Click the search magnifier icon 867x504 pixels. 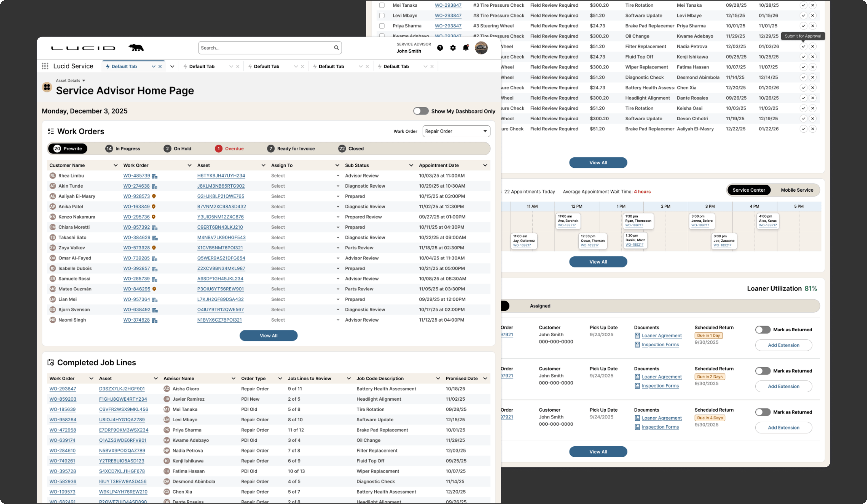[x=336, y=48]
